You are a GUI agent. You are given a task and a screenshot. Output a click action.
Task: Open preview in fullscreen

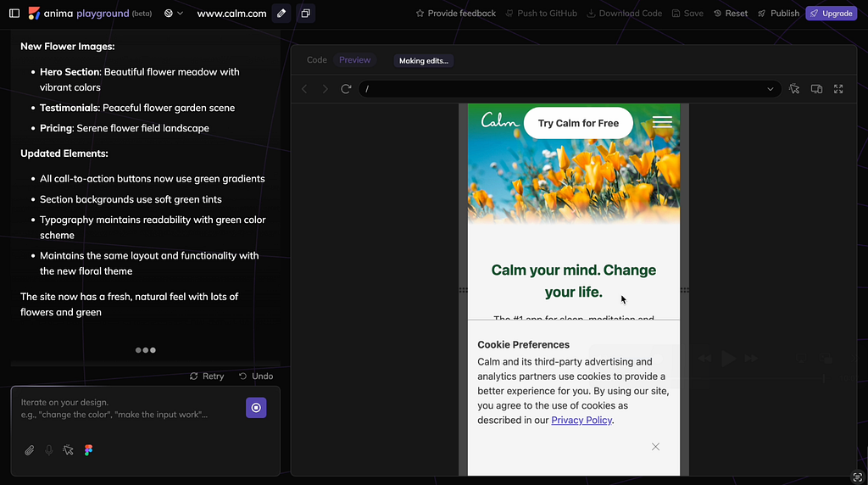coord(838,89)
